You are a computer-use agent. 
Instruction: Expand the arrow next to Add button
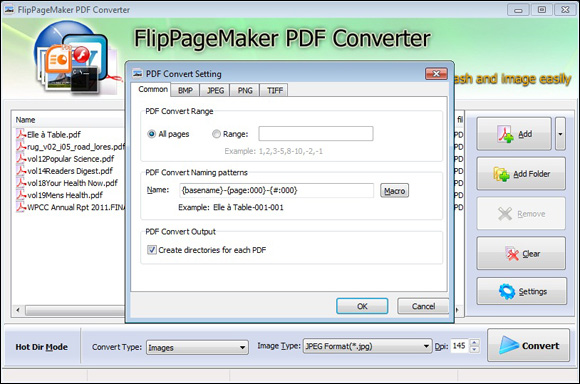point(560,134)
